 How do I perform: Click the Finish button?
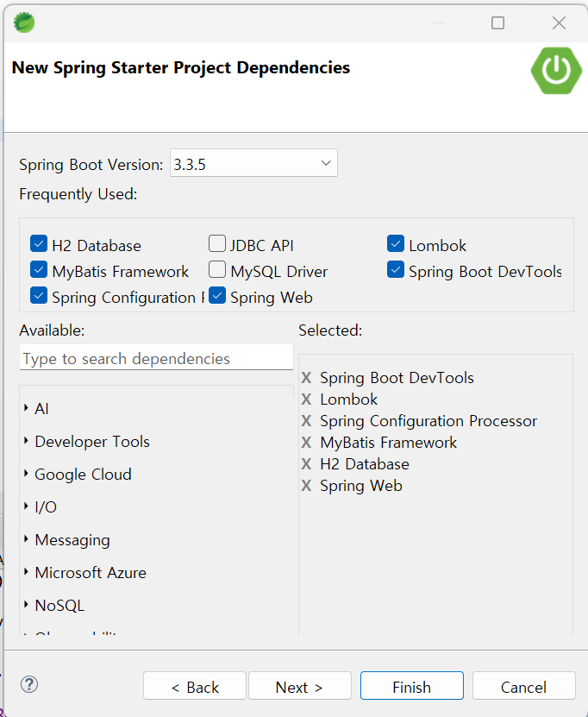click(x=411, y=687)
